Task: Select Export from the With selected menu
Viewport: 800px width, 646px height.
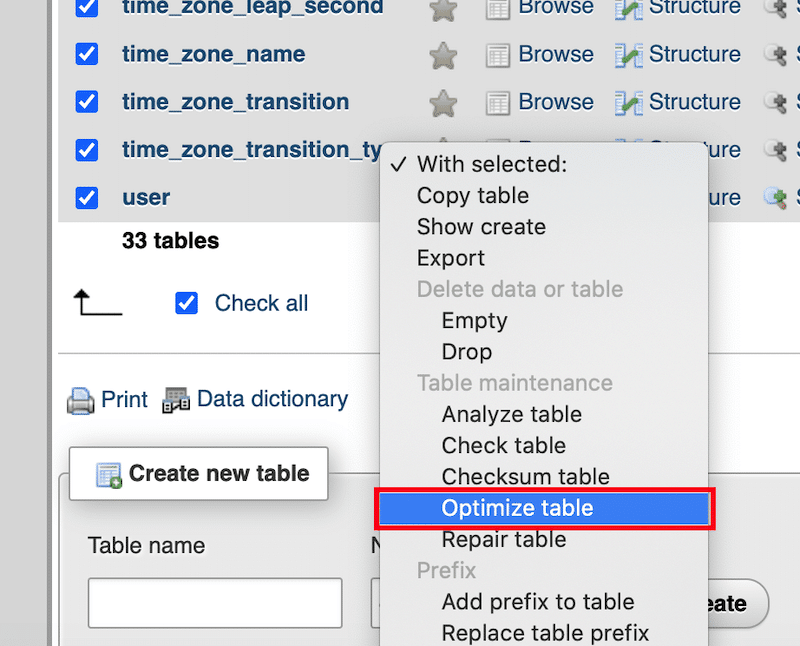Action: click(450, 257)
